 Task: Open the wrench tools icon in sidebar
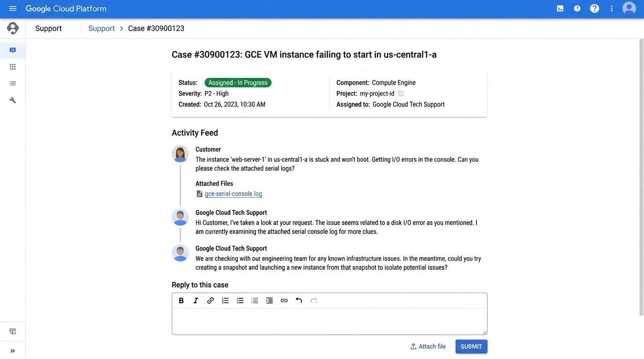(13, 100)
